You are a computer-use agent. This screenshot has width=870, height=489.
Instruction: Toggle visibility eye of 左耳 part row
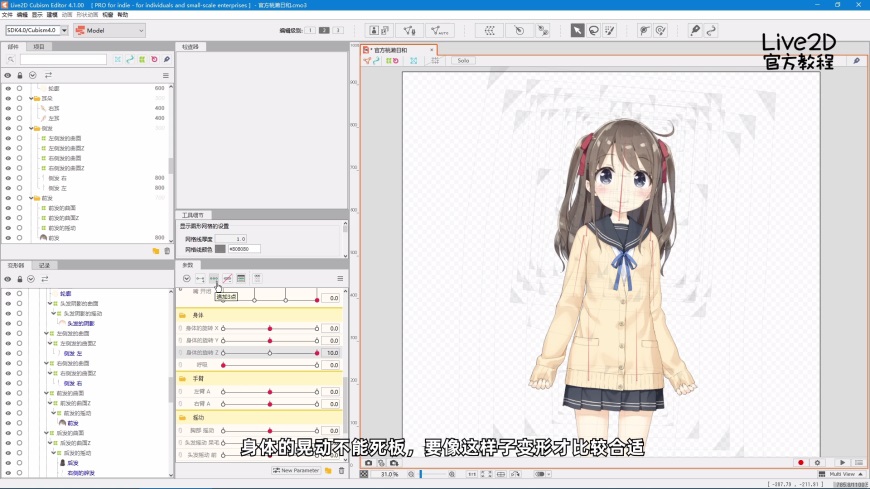pos(8,118)
